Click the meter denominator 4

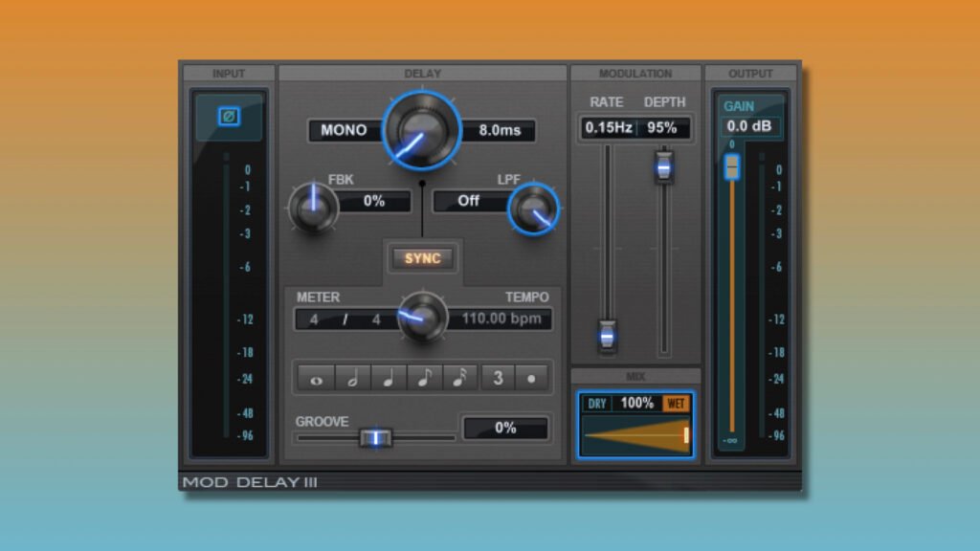tap(376, 320)
